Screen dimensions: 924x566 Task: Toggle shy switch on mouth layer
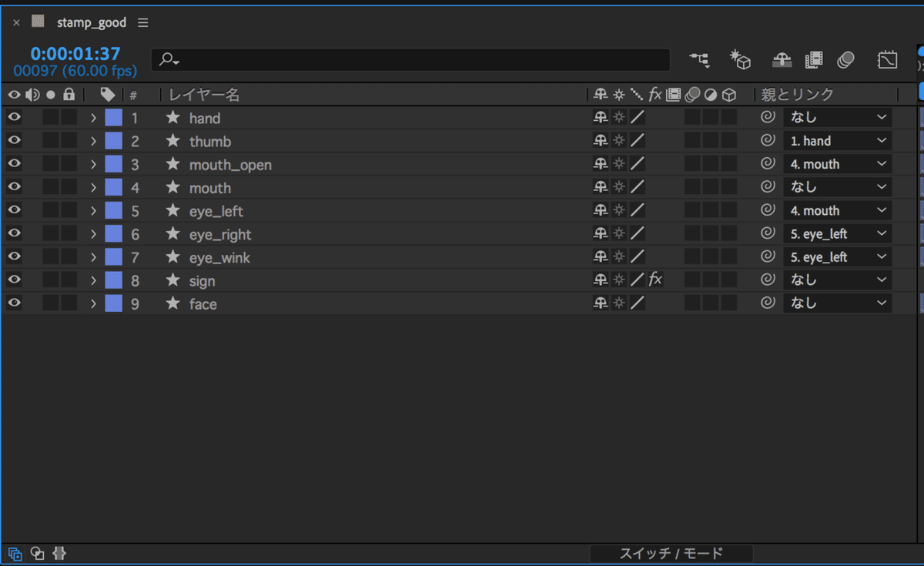601,187
